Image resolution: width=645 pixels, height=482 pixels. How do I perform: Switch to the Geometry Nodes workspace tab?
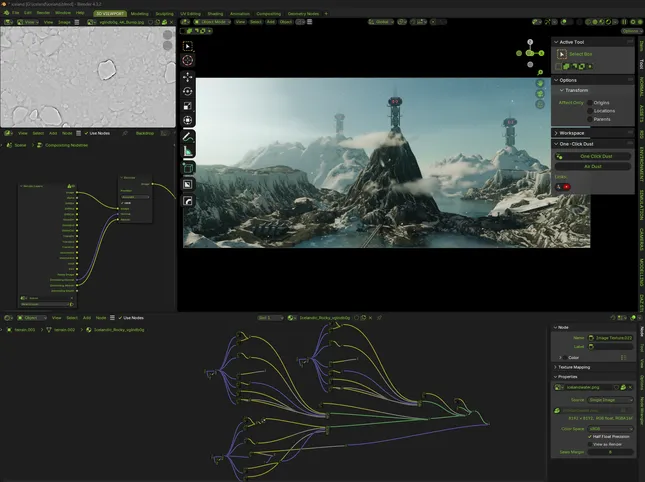click(x=303, y=14)
